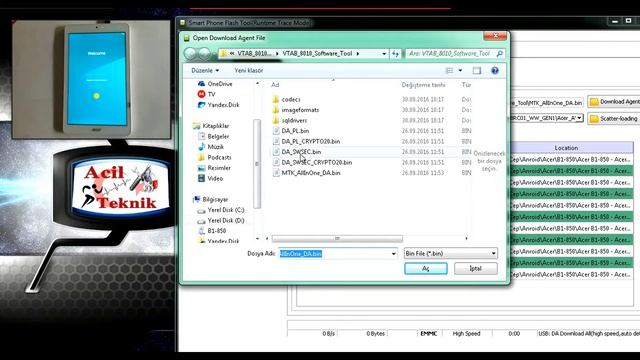Open the Podcasts library
Image resolution: width=640 pixels, height=360 pixels.
pos(219,157)
